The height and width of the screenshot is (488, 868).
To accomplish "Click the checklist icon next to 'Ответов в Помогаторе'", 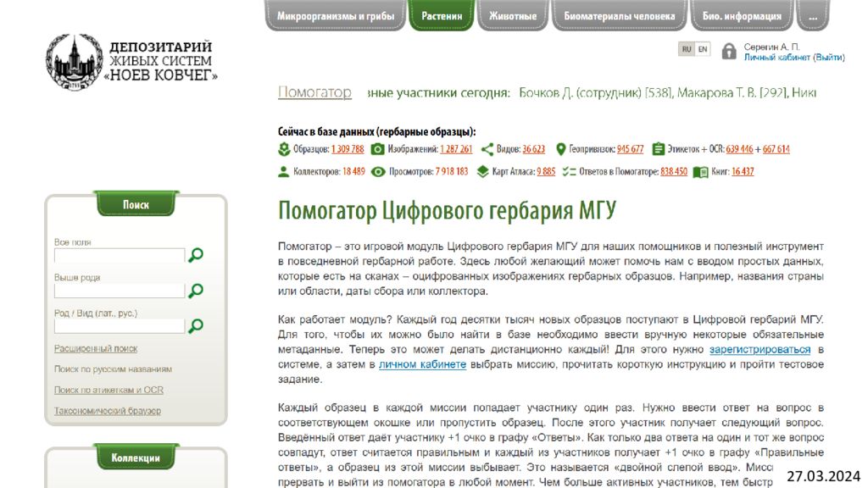I will click(569, 172).
